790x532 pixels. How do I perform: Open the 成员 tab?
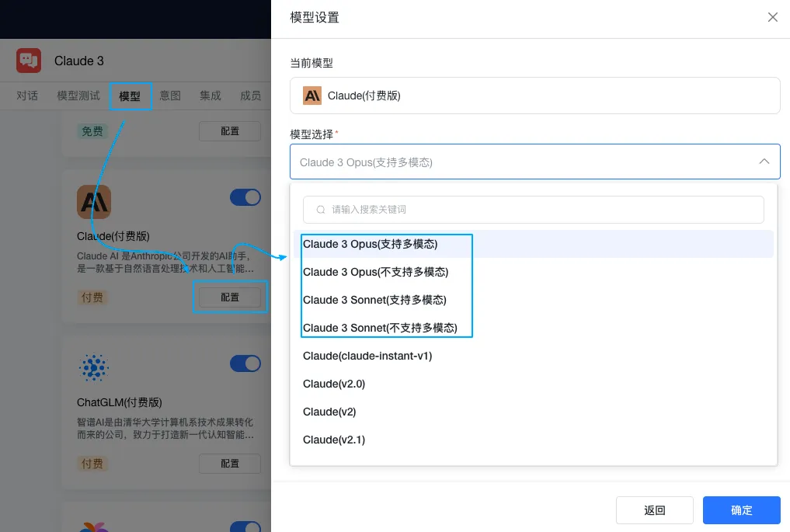pos(250,96)
